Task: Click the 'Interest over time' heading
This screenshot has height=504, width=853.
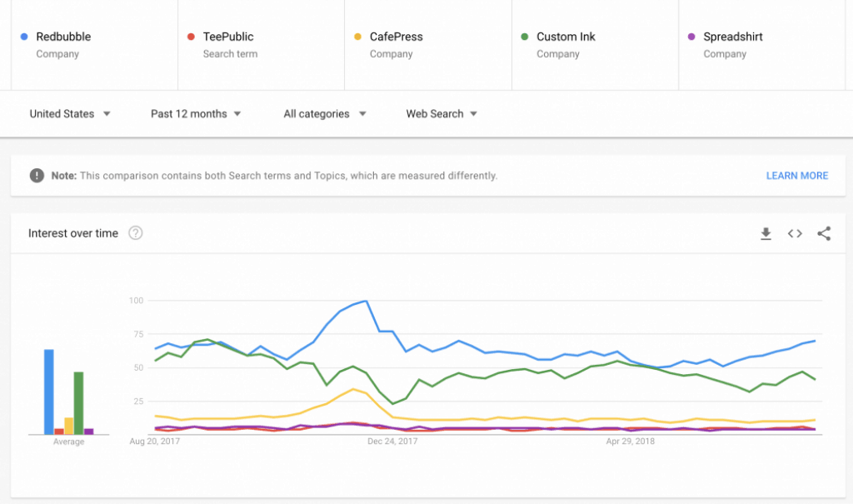Action: click(73, 233)
